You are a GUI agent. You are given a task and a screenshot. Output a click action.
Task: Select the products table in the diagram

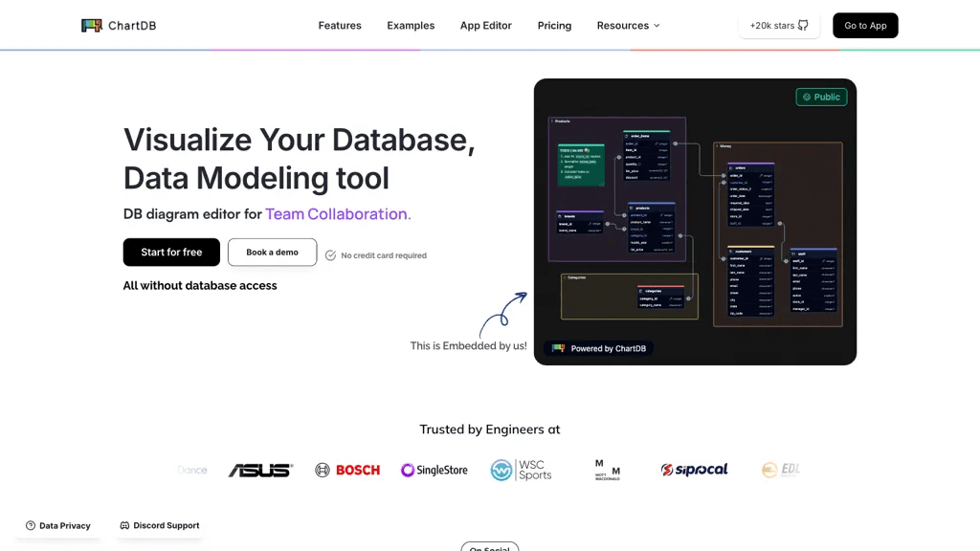point(651,228)
